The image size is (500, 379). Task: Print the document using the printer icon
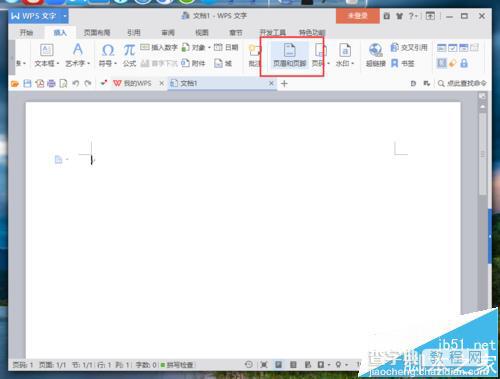point(51,84)
